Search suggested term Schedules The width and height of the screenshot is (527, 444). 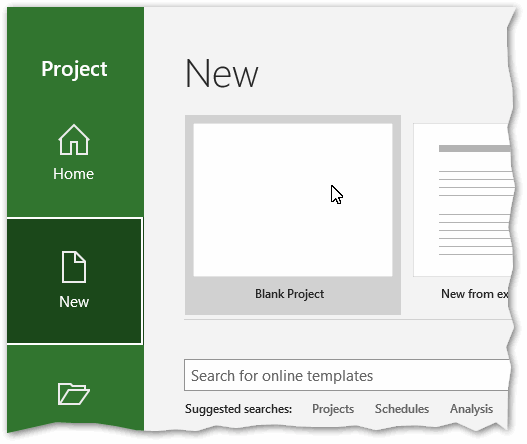pos(402,409)
